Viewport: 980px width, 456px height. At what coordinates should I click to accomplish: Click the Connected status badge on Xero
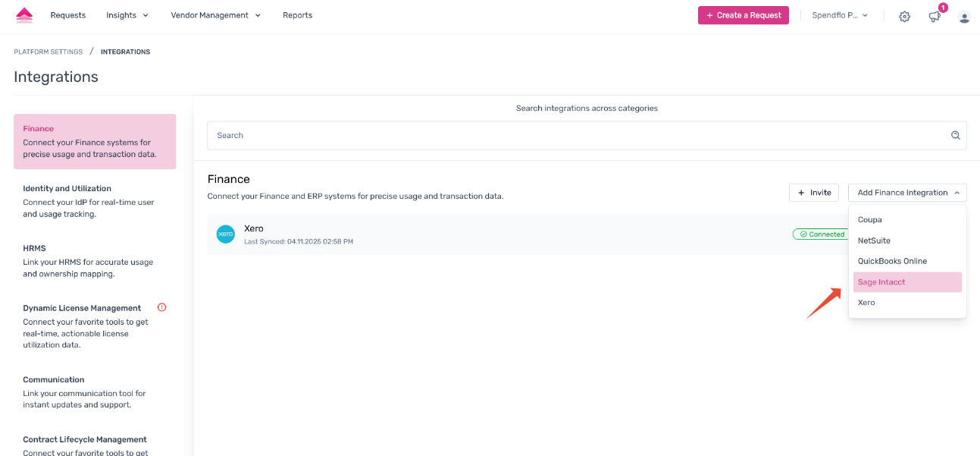(x=821, y=234)
